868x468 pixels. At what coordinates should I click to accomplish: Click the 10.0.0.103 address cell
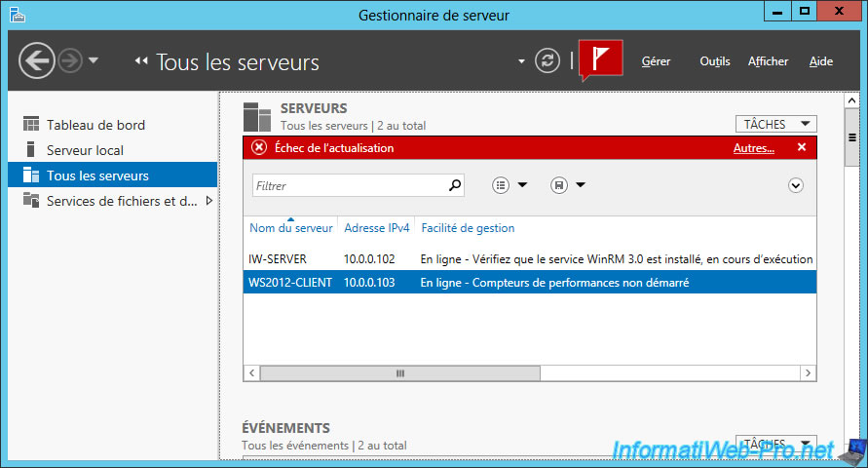pos(369,283)
